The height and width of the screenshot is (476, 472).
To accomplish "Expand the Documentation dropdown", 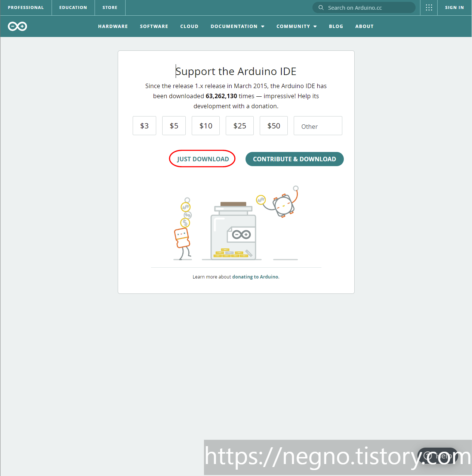I will coord(238,26).
